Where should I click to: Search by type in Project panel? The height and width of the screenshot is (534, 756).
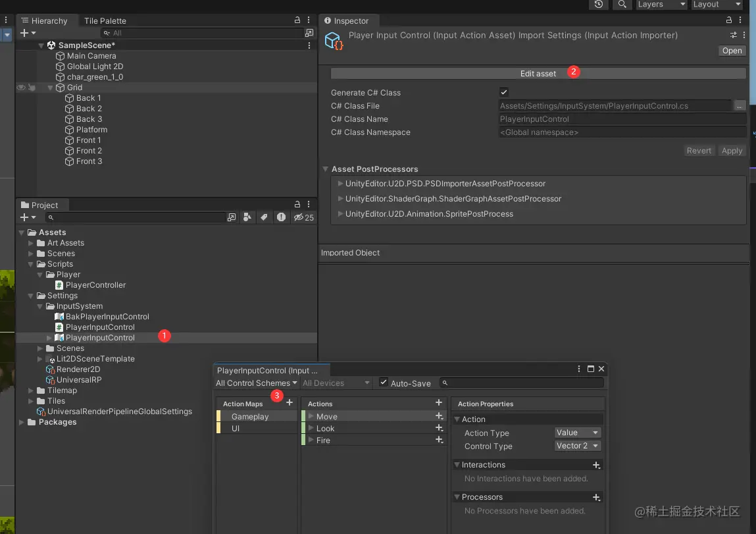coord(247,217)
